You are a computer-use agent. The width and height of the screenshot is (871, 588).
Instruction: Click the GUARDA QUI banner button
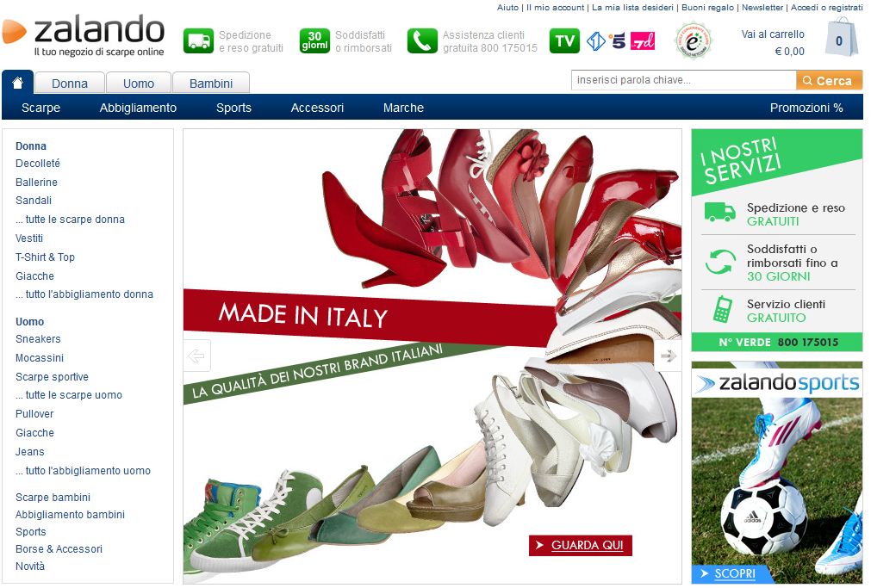click(581, 545)
